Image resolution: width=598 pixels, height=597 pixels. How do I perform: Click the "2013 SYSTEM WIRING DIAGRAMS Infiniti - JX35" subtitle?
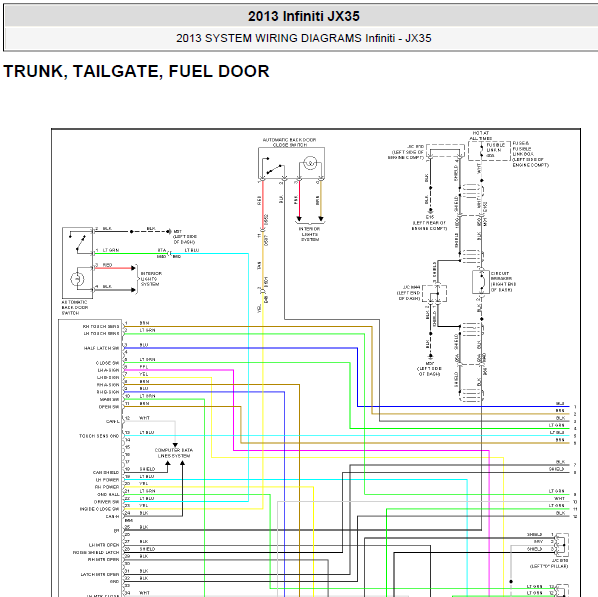(x=304, y=38)
